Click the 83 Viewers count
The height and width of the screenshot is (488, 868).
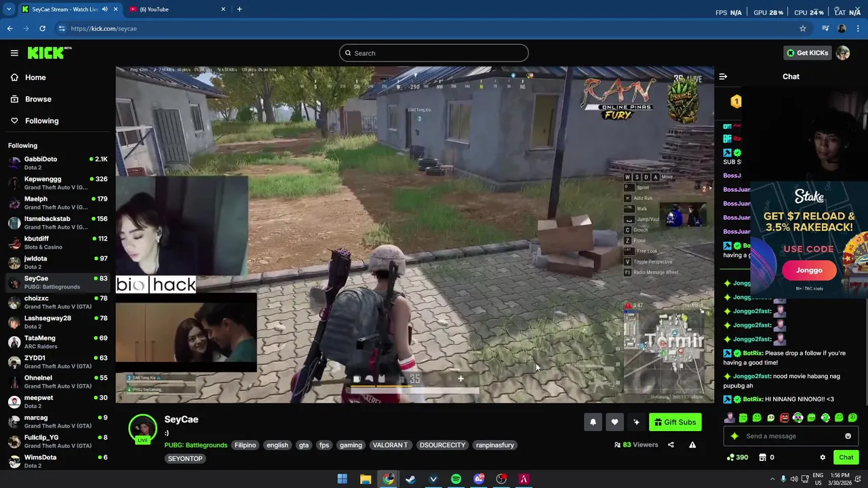click(x=636, y=445)
